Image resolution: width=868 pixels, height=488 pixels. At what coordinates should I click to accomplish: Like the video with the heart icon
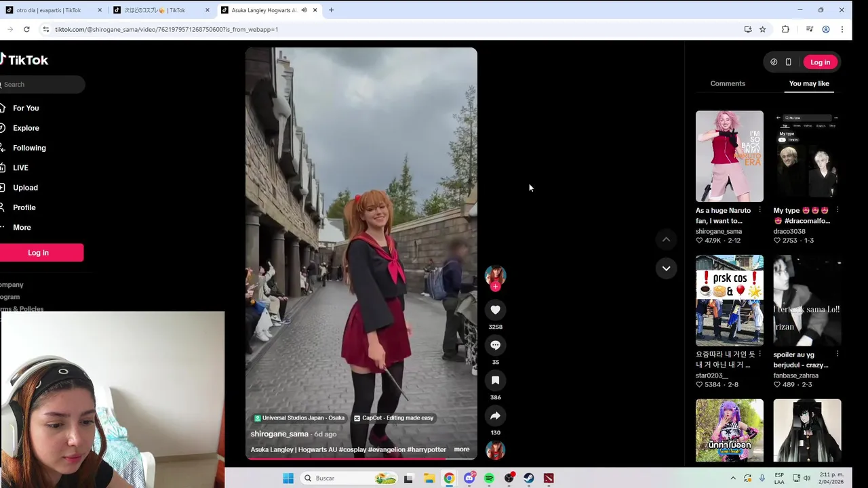pyautogui.click(x=495, y=310)
